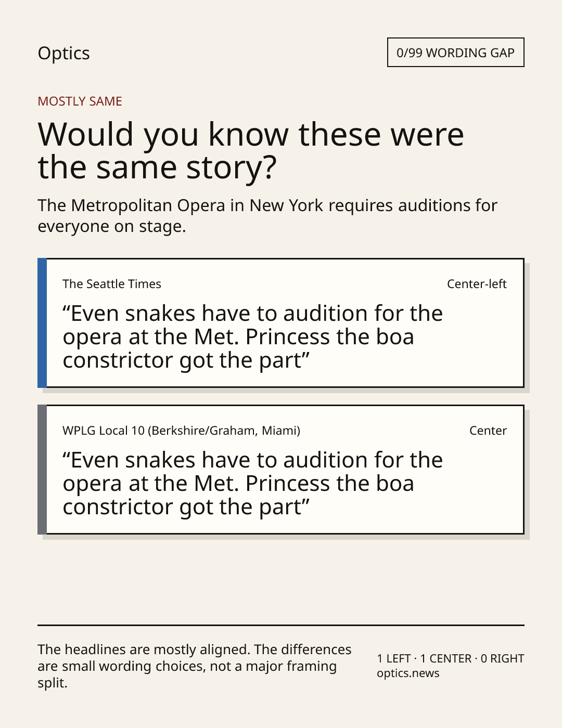Click the Metropolitan Opera summary sentence
562x728 pixels.
click(x=267, y=216)
